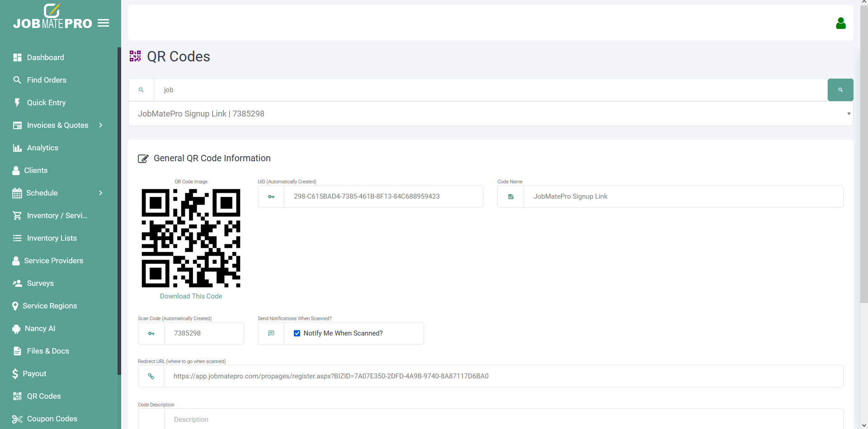Click the key icon beside Scan Code
This screenshot has width=868, height=429.
click(x=151, y=333)
